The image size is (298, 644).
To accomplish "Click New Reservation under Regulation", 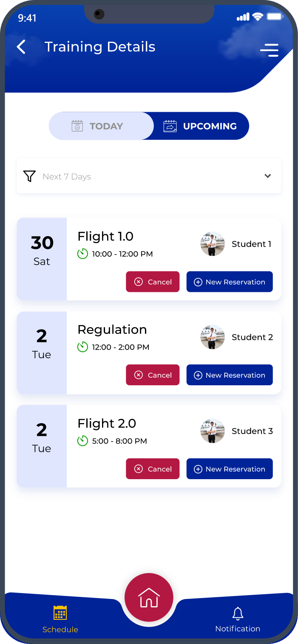I will [x=230, y=375].
